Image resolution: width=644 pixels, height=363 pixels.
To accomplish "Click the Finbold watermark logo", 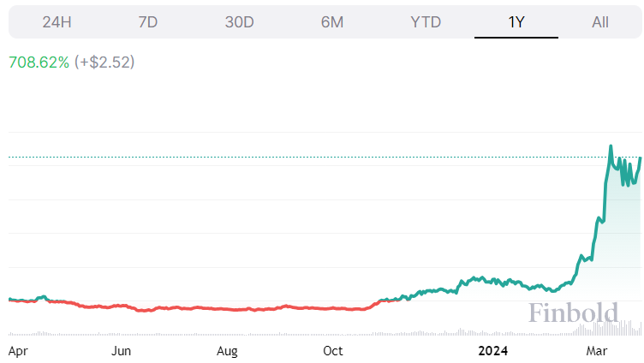I will (x=572, y=313).
